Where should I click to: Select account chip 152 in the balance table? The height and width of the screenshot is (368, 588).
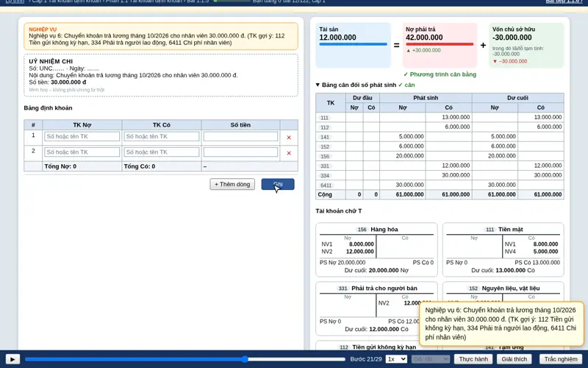[x=324, y=146]
